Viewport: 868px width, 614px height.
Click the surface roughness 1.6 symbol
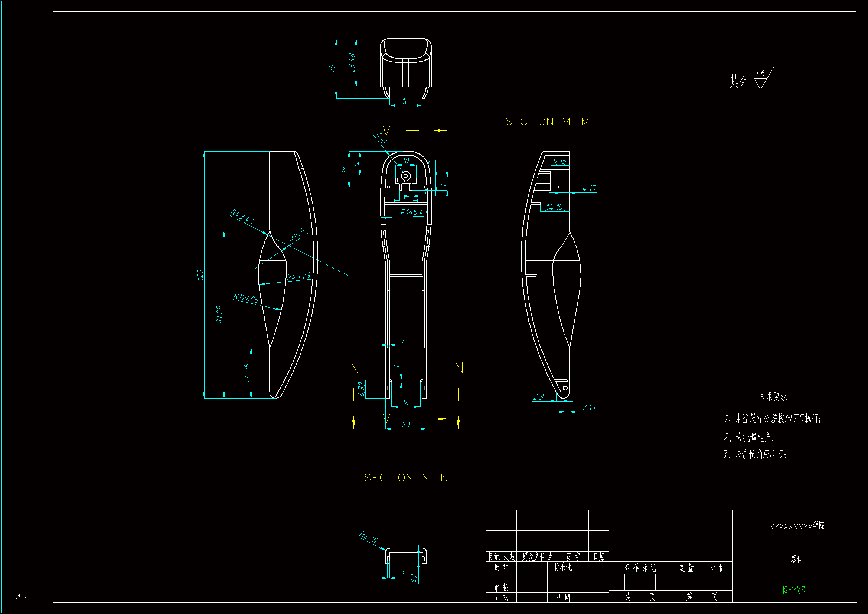(x=761, y=79)
